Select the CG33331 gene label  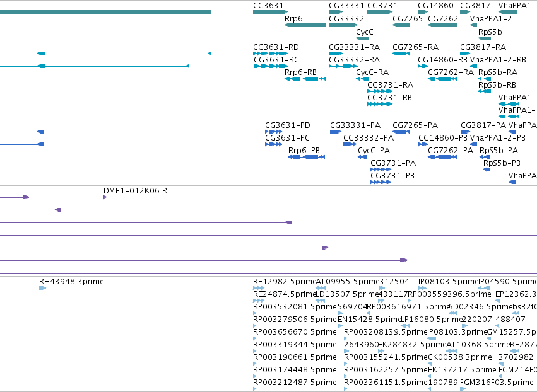(x=346, y=6)
